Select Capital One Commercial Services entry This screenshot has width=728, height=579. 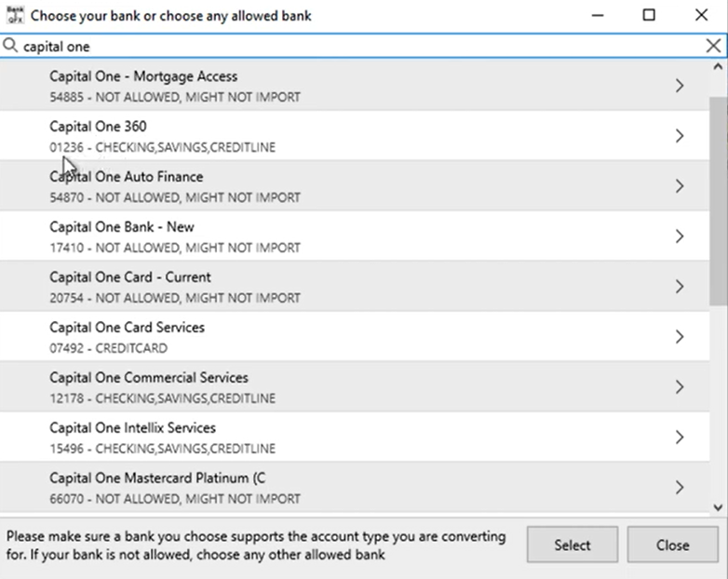click(x=355, y=386)
